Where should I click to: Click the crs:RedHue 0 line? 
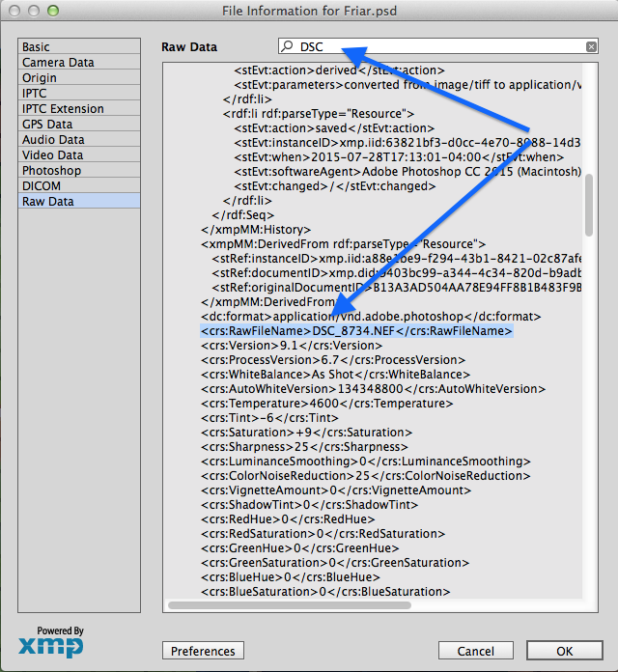click(x=288, y=519)
